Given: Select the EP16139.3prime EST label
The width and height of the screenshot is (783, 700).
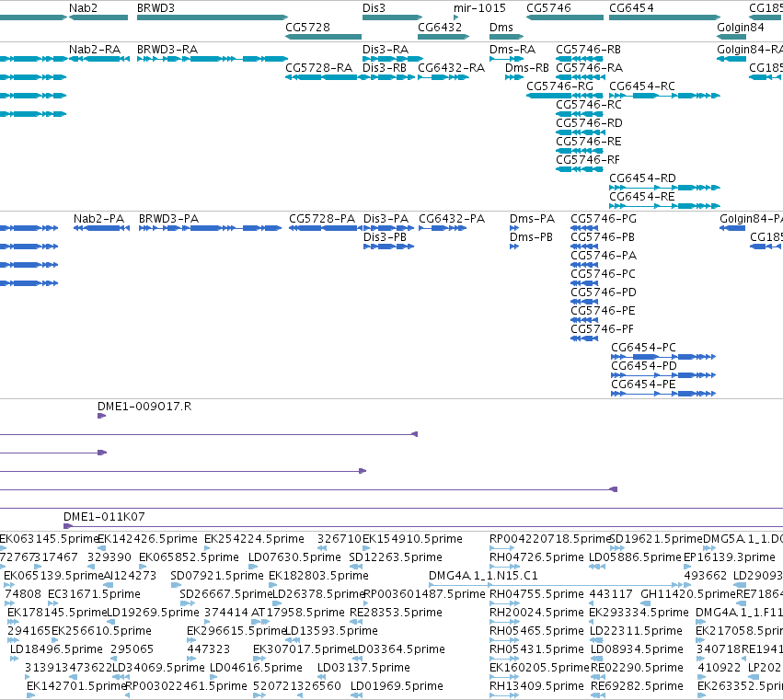Looking at the screenshot, I should (x=730, y=557).
